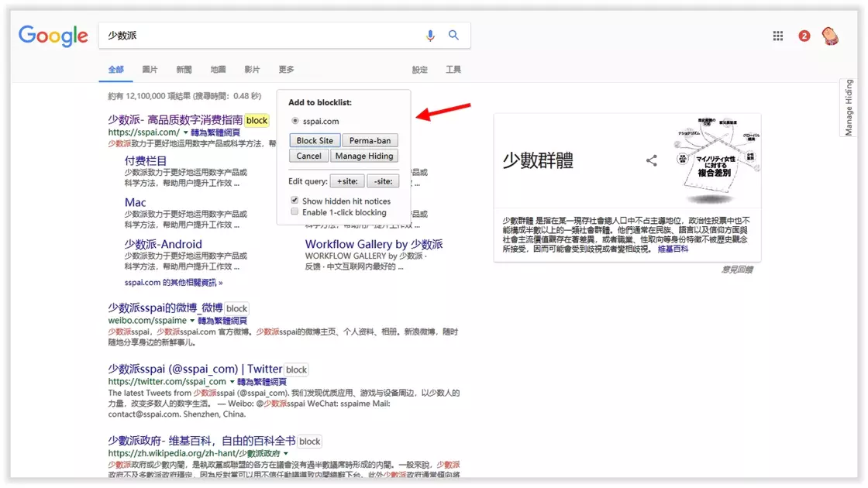
Task: Click the Perma-ban button
Action: click(370, 140)
